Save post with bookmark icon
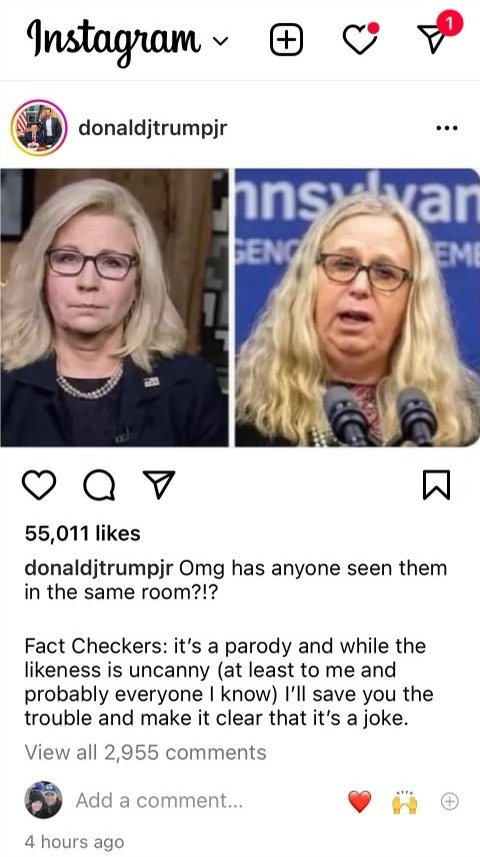The width and height of the screenshot is (480, 857). coord(436,485)
